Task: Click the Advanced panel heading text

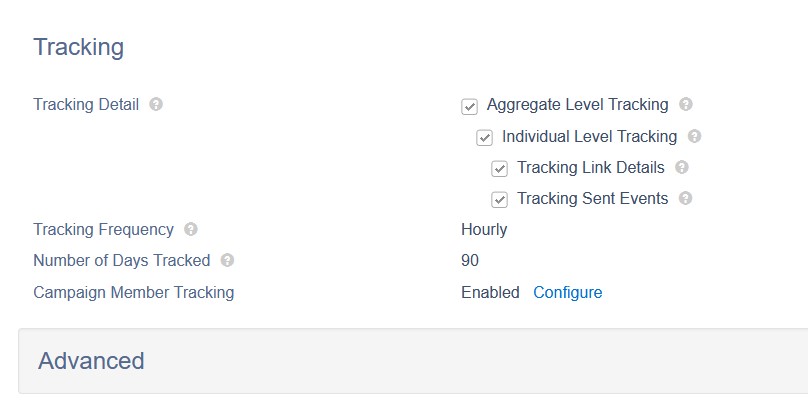Action: (x=91, y=361)
